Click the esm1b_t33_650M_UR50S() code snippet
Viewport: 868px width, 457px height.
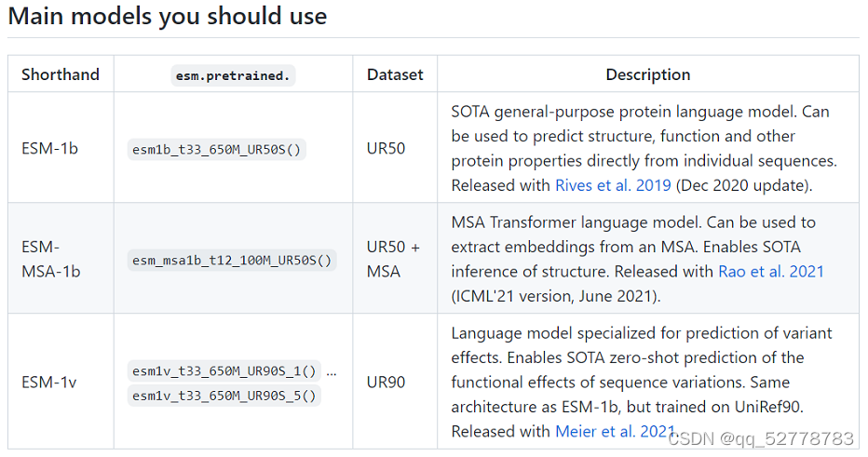(x=217, y=149)
